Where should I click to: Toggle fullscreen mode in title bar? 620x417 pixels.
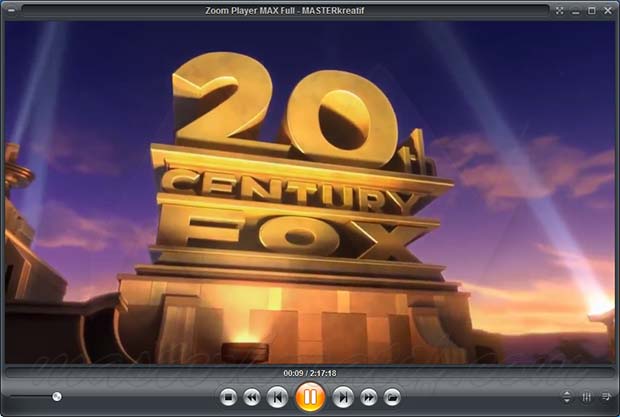pos(560,11)
